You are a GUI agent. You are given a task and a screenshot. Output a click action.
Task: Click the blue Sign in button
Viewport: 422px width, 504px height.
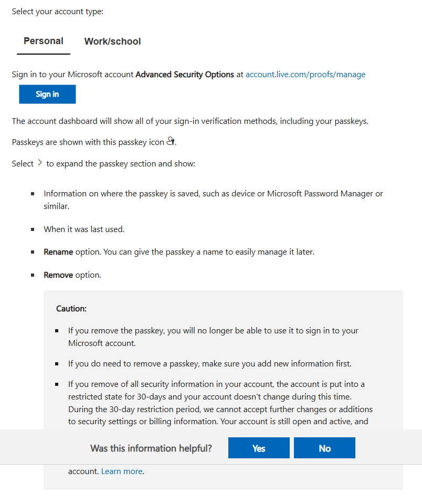click(x=47, y=94)
